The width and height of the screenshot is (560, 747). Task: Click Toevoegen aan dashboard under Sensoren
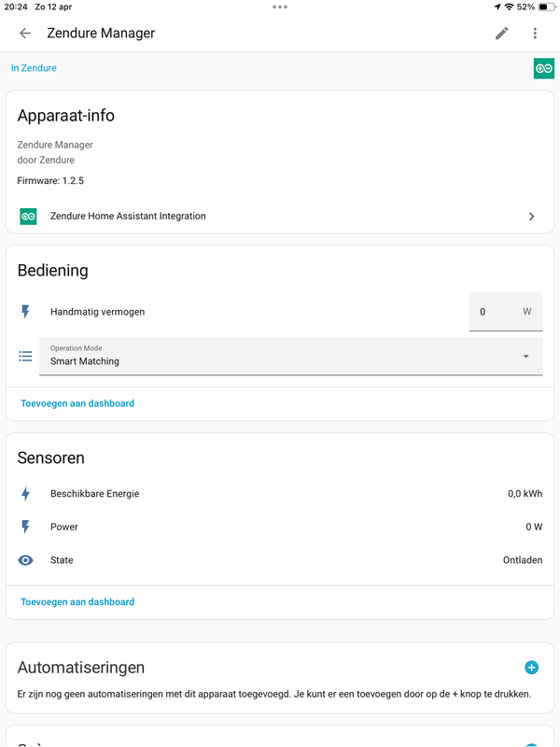pos(77,602)
